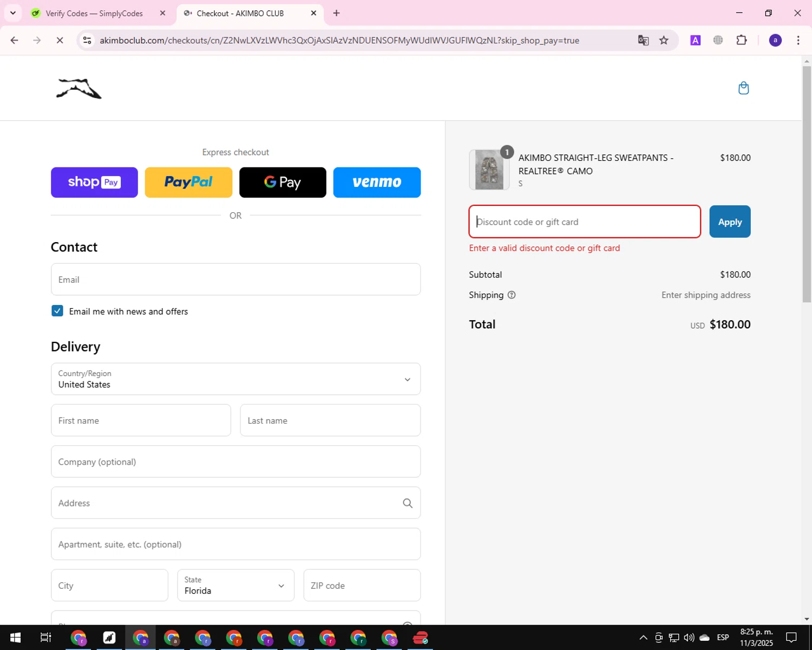Click the sweatpants product thumbnail

[x=489, y=170]
